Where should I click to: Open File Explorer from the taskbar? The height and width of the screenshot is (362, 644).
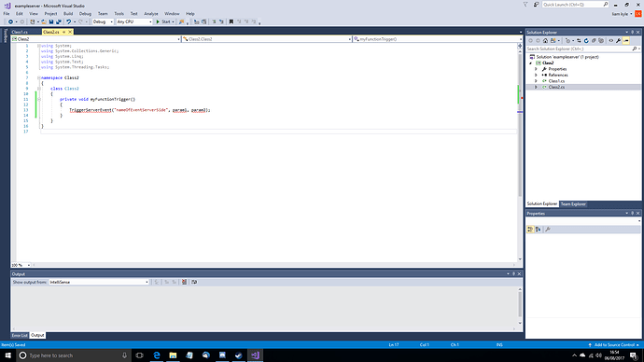tap(173, 355)
